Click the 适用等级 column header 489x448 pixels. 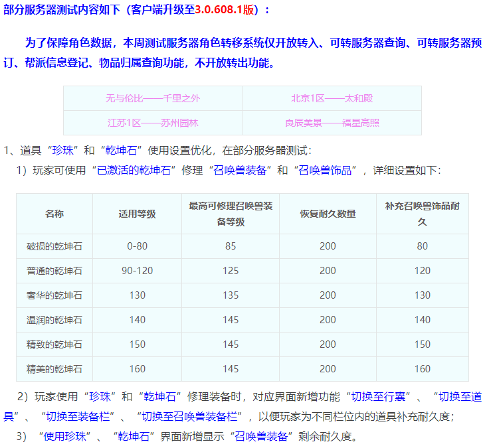pyautogui.click(x=137, y=214)
